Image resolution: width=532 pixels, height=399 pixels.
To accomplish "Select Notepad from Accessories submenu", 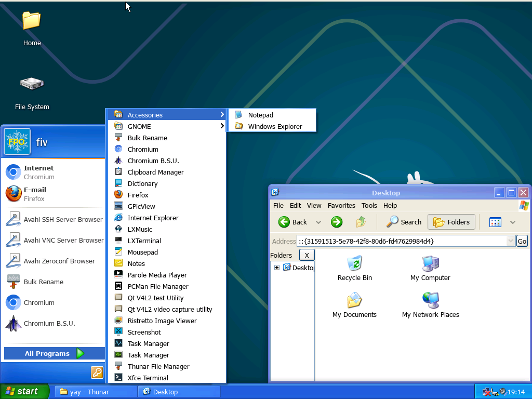I will coord(260,115).
